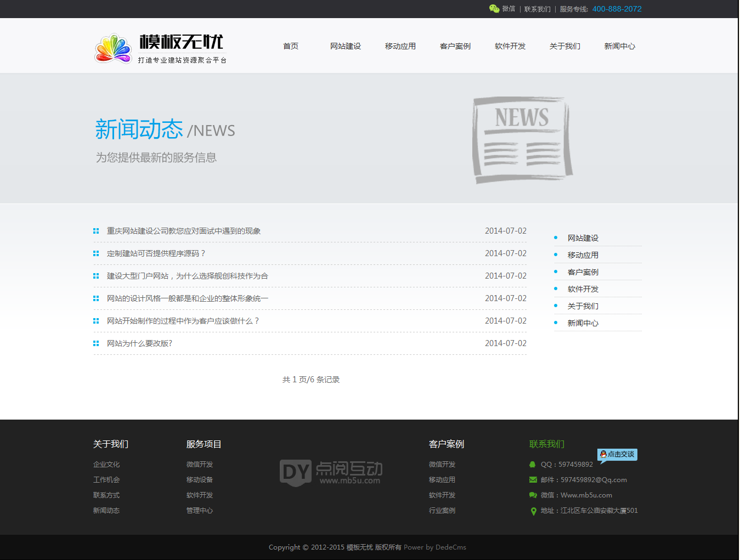Screen dimensions: 740x560
Task: Click the QQ 点击交谈 chat badge
Action: click(x=617, y=455)
